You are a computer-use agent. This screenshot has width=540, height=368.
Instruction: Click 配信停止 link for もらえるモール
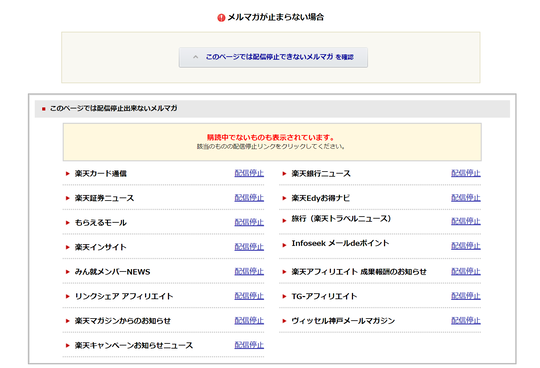(249, 222)
